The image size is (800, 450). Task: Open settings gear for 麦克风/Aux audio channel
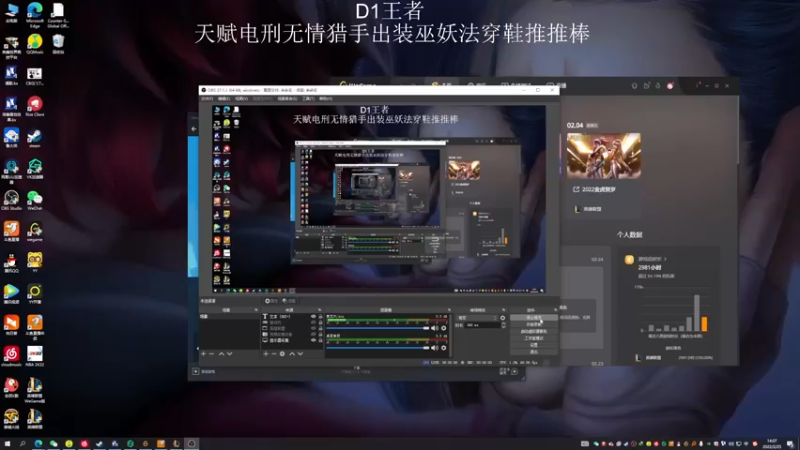point(444,328)
